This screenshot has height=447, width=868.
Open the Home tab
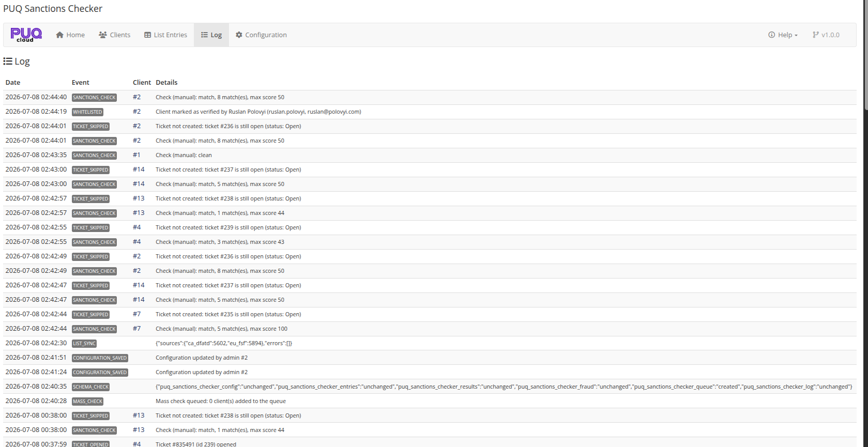click(70, 35)
